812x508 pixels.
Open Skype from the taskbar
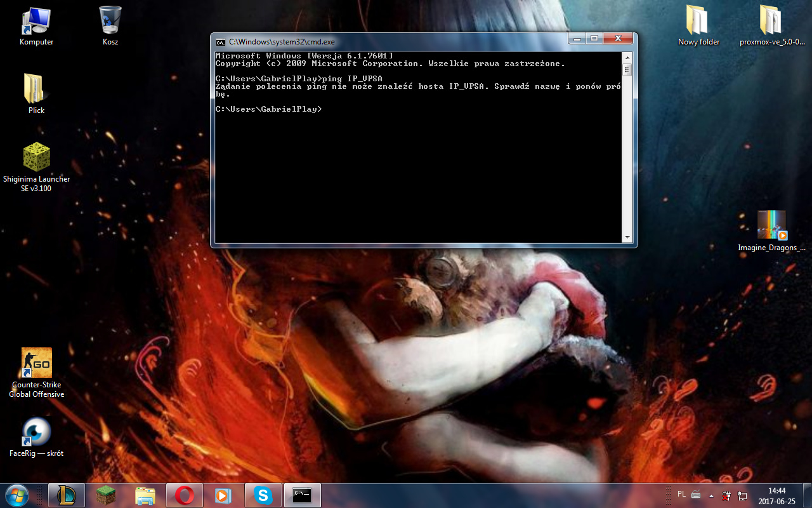click(263, 495)
